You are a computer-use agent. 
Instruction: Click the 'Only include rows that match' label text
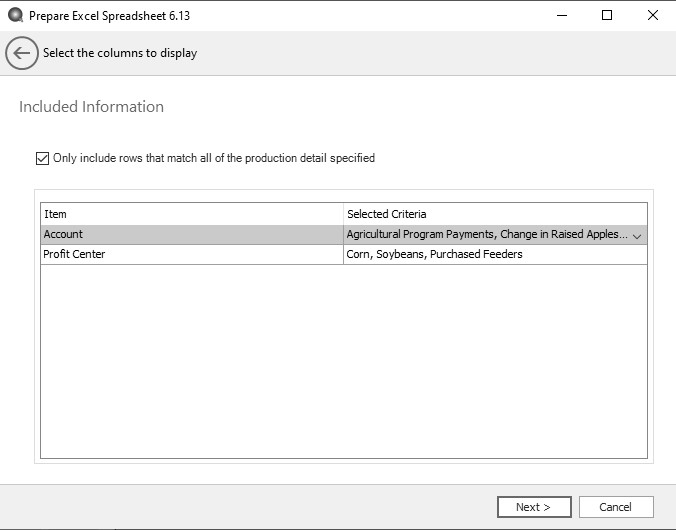(x=214, y=158)
